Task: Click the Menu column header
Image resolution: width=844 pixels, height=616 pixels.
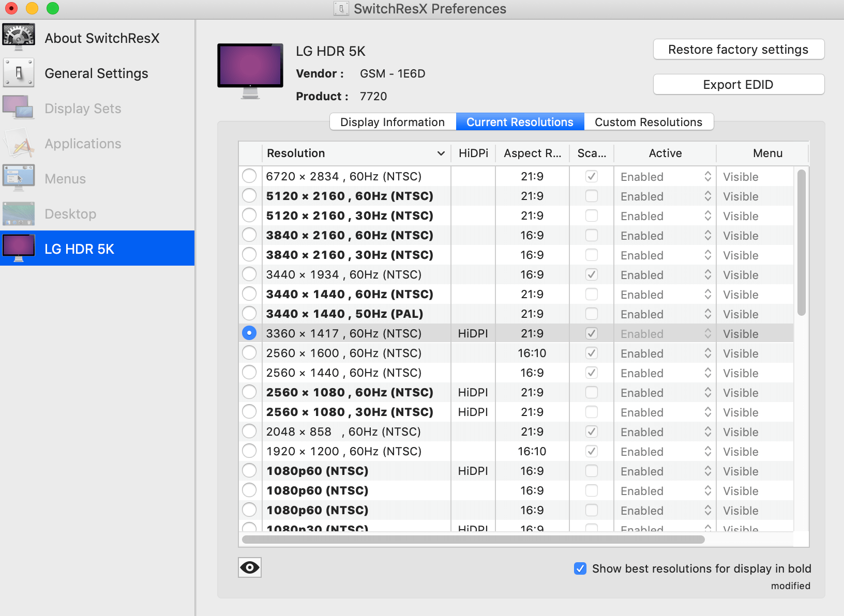Action: click(762, 153)
